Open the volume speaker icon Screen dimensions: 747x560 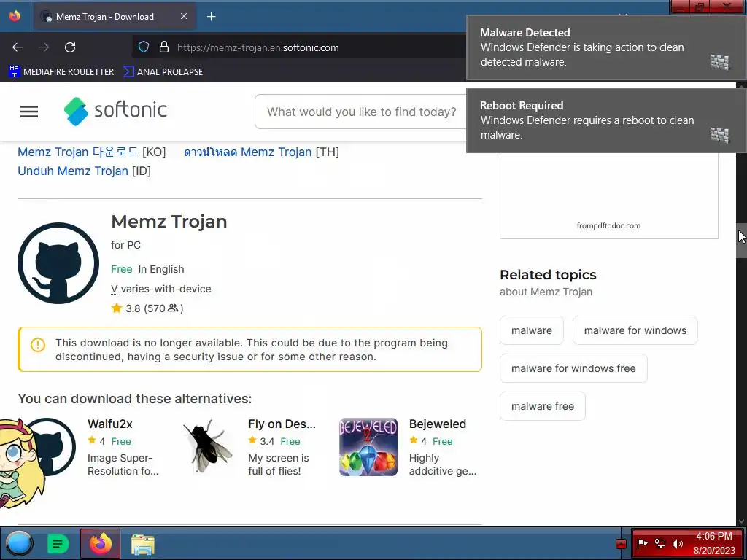[x=678, y=543]
